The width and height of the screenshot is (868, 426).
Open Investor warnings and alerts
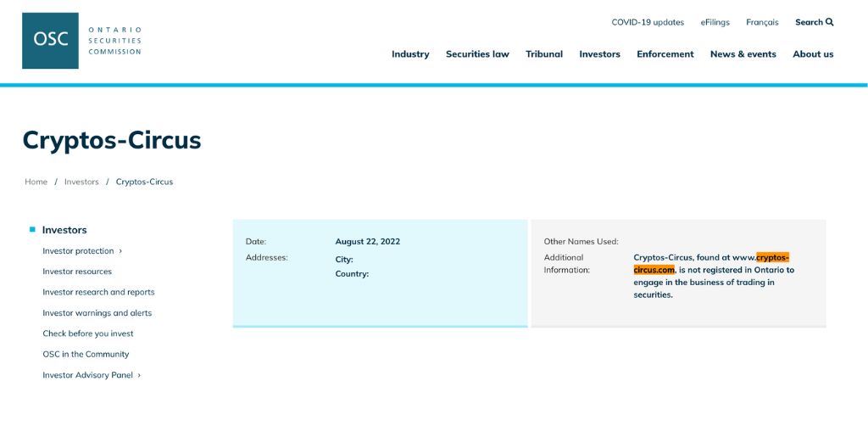coord(97,313)
